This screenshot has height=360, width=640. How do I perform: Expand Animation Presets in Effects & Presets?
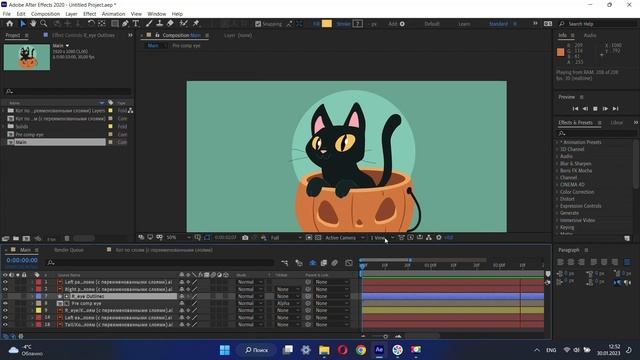click(x=557, y=142)
